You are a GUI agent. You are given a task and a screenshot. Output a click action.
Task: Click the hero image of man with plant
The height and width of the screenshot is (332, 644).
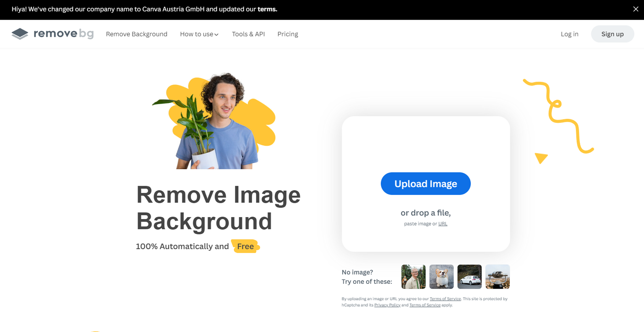click(x=217, y=122)
